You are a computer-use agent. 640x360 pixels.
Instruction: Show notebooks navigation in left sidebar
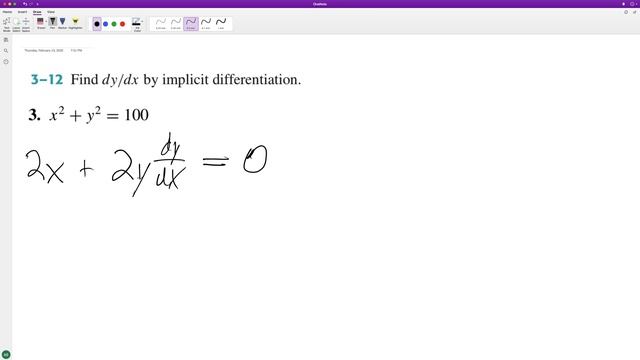pyautogui.click(x=6, y=40)
